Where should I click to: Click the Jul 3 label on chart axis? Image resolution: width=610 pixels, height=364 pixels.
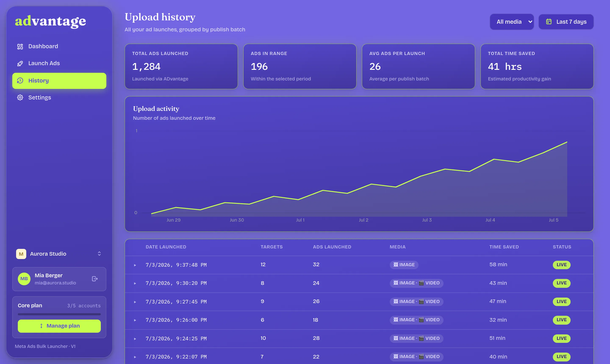pyautogui.click(x=427, y=220)
